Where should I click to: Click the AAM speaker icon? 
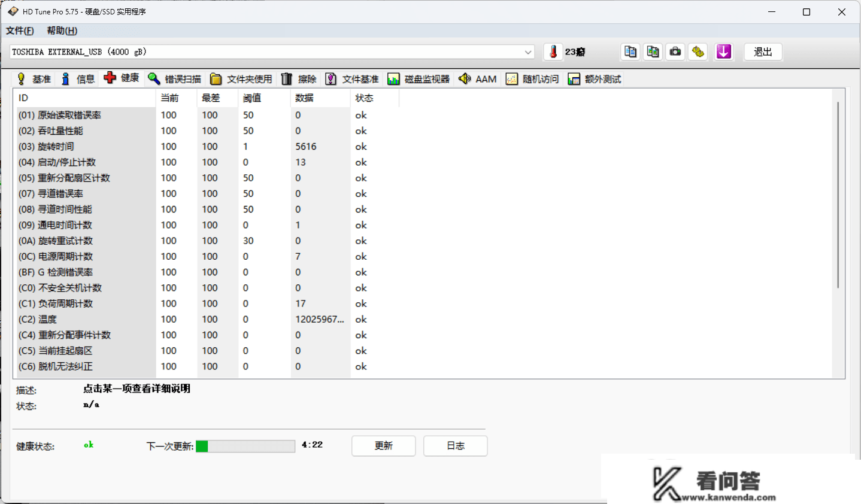465,78
